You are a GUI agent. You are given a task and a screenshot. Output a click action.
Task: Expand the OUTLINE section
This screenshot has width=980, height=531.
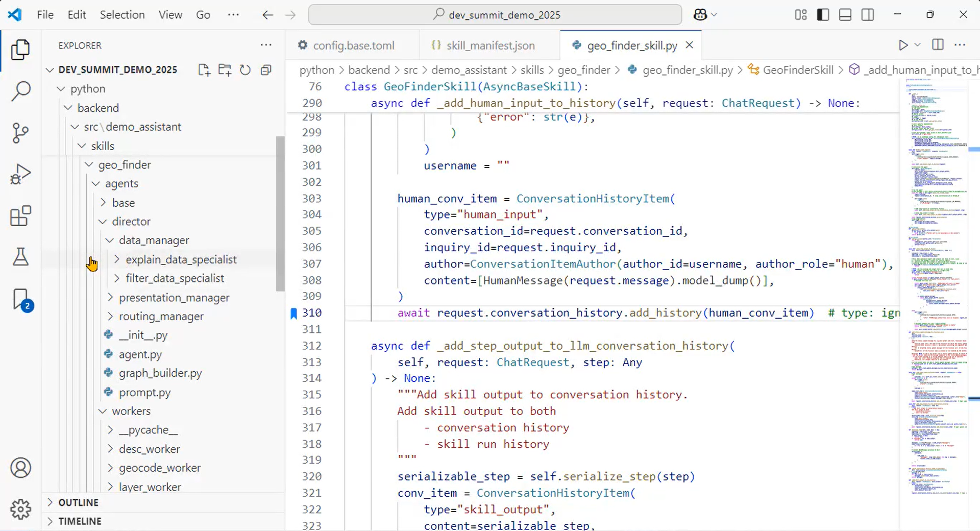coord(78,502)
